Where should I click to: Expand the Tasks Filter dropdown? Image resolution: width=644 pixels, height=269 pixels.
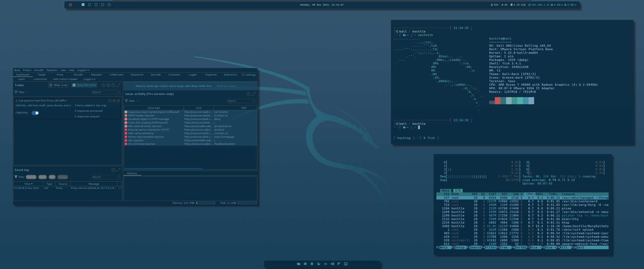click(x=21, y=92)
